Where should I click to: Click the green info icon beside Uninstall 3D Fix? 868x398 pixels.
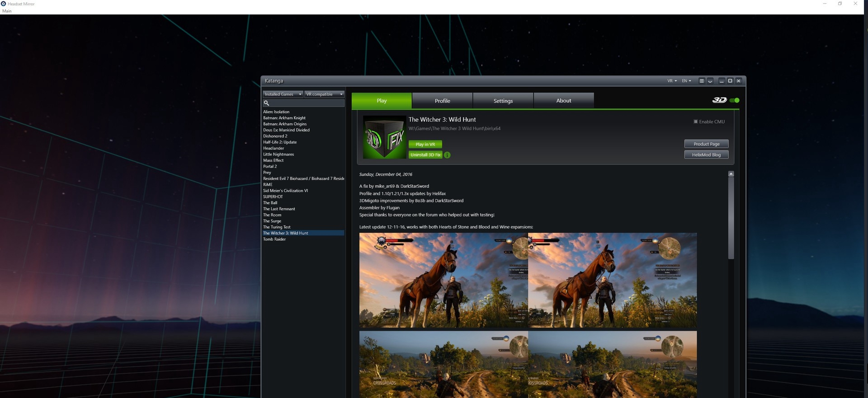447,155
